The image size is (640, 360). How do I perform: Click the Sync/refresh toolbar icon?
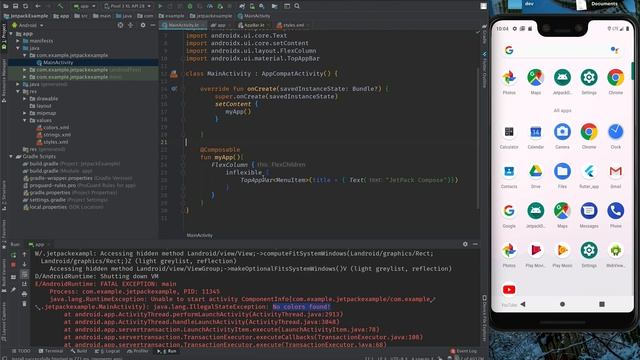coord(25,6)
